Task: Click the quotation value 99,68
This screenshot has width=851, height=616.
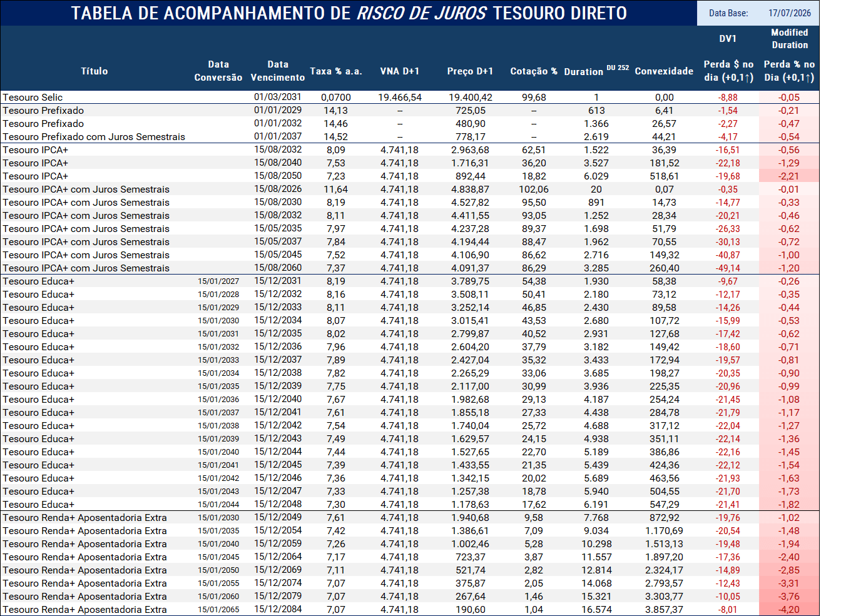Action: click(x=534, y=98)
